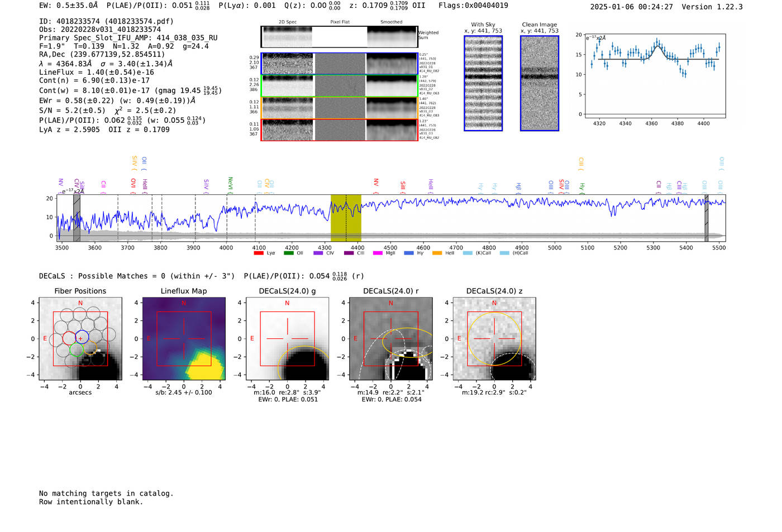The width and height of the screenshot is (782, 532).
Task: Click the green fiber circle in Fiber Positions
Action: click(77, 350)
